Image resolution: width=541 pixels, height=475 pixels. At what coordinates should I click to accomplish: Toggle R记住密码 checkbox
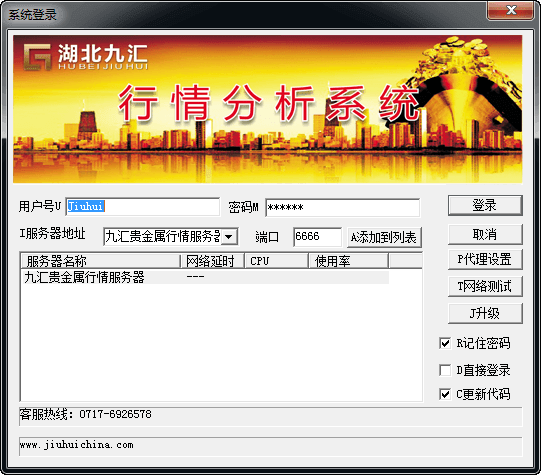(x=445, y=343)
